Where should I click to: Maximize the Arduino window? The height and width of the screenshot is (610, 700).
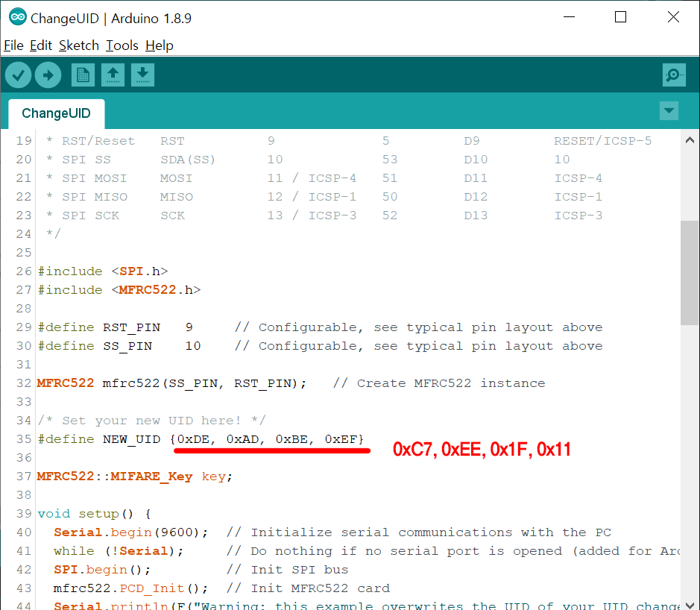(620, 17)
